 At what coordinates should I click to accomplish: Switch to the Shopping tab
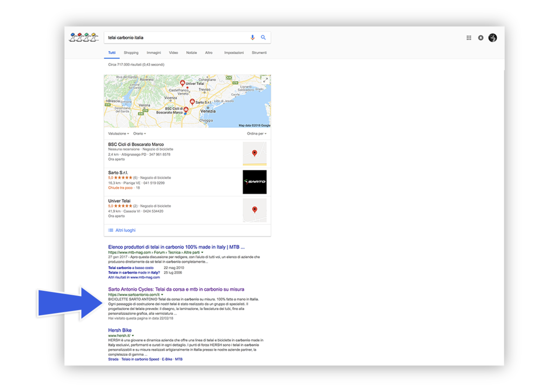click(x=131, y=53)
